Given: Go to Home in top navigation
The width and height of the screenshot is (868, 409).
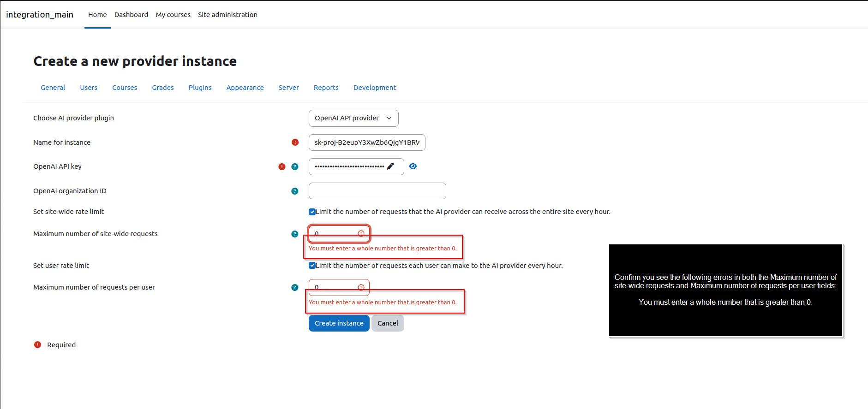Looking at the screenshot, I should click(x=97, y=15).
